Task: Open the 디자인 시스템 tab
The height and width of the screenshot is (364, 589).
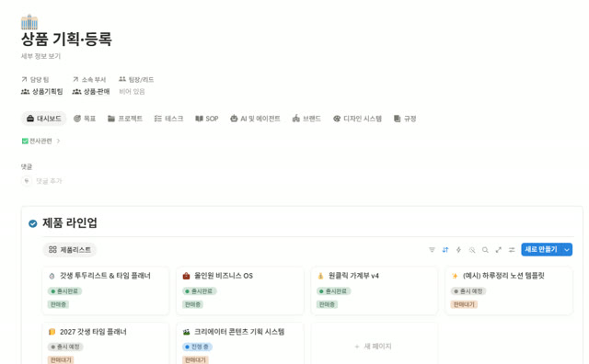Action: pyautogui.click(x=357, y=119)
